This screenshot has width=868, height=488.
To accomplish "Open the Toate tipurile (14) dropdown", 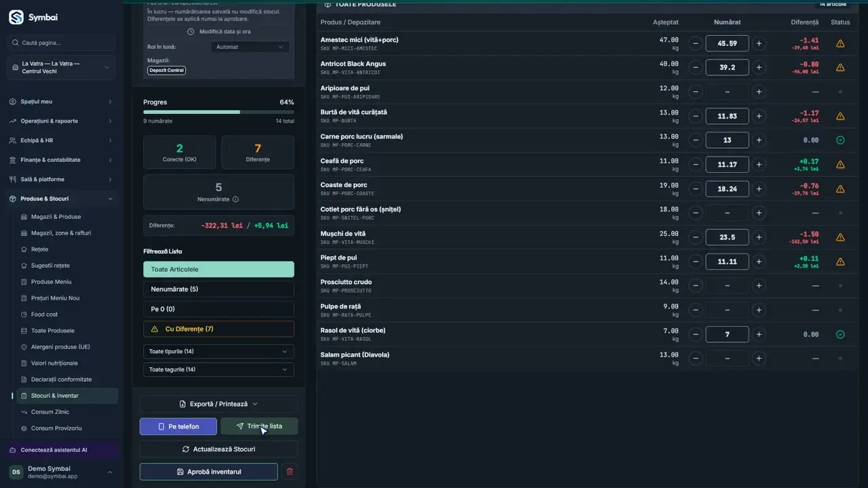I will pos(218,352).
